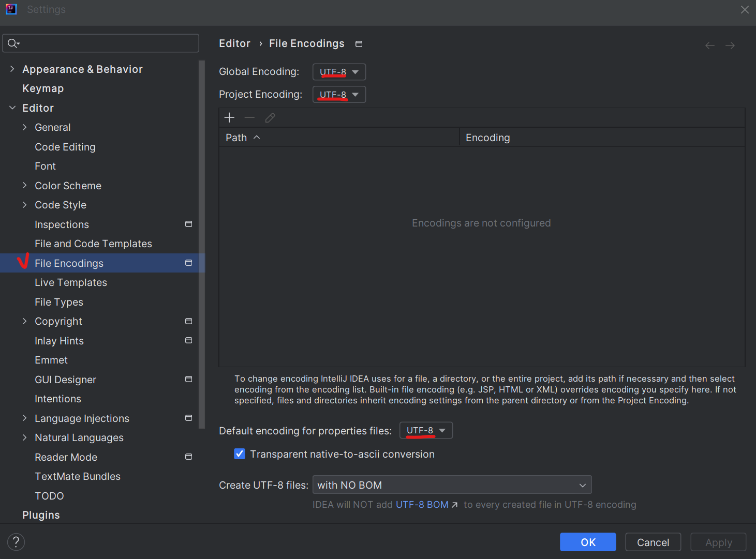Select Emmet settings
The width and height of the screenshot is (756, 559).
point(51,360)
